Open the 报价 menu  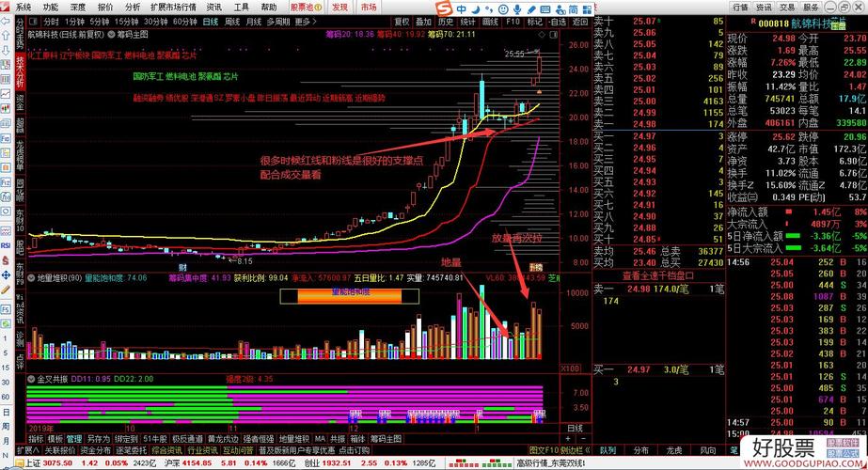click(105, 8)
